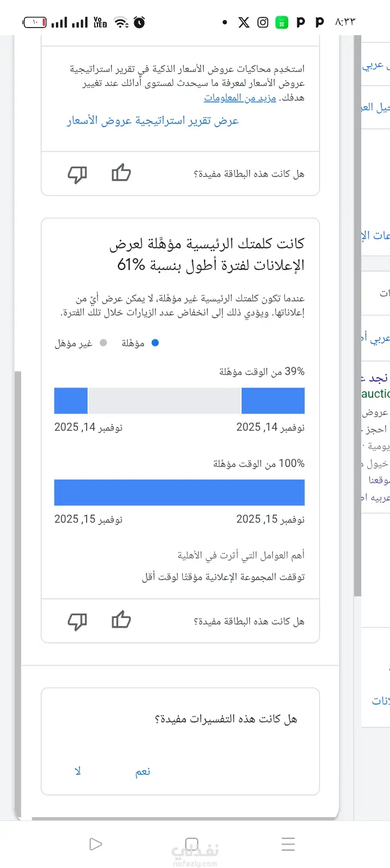This screenshot has width=390, height=868.
Task: Tap thumbs up on the bid strategy card
Action: click(x=121, y=173)
